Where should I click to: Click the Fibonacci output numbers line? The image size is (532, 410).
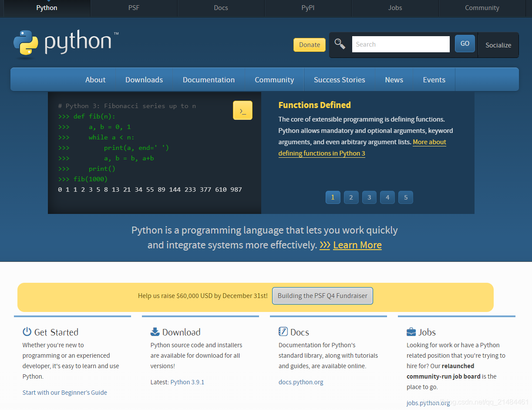point(150,190)
